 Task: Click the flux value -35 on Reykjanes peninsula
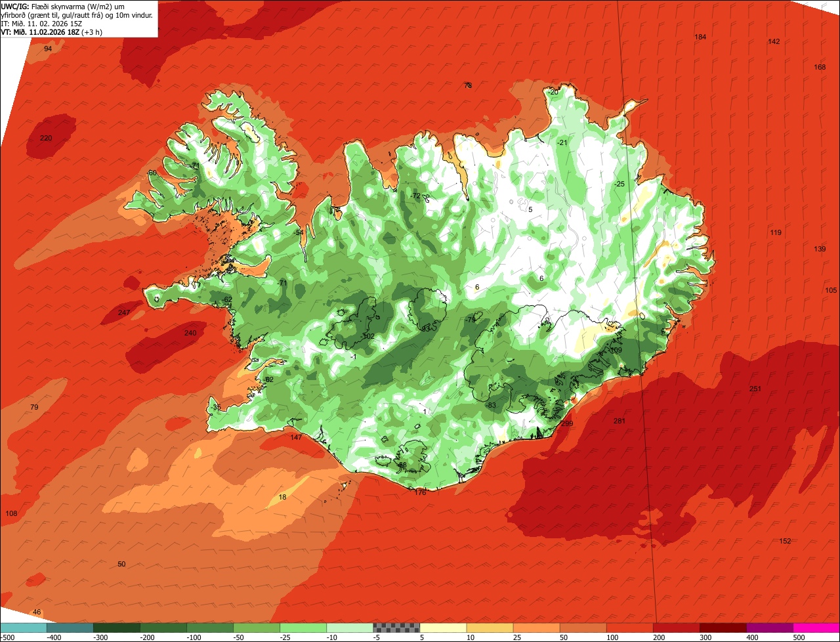coord(216,407)
